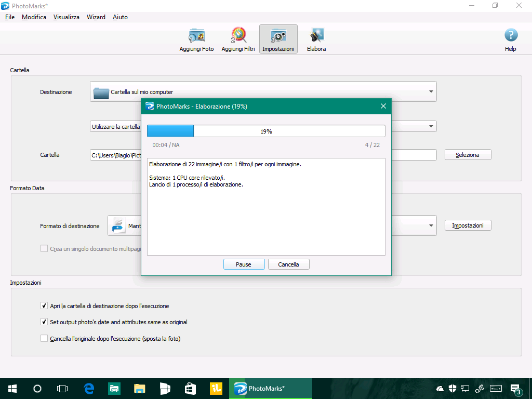532x399 pixels.
Task: Click 'Elaborazione di 22 immagine/i' log line
Action: click(x=225, y=164)
